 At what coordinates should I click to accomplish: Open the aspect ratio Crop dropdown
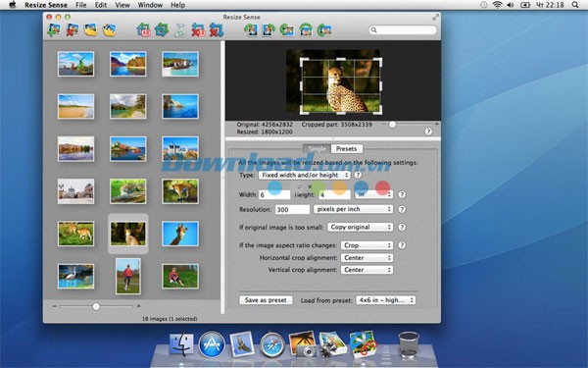367,245
